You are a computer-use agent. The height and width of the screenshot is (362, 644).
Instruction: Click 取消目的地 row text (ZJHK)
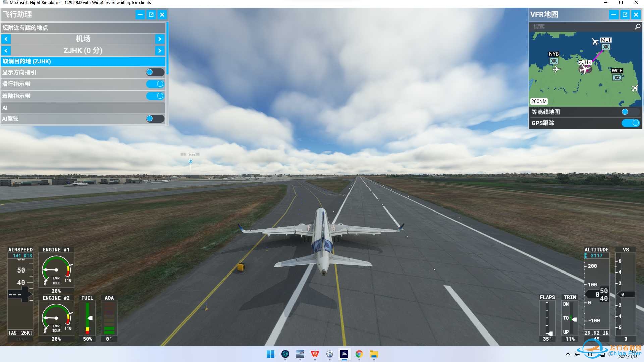(27, 61)
